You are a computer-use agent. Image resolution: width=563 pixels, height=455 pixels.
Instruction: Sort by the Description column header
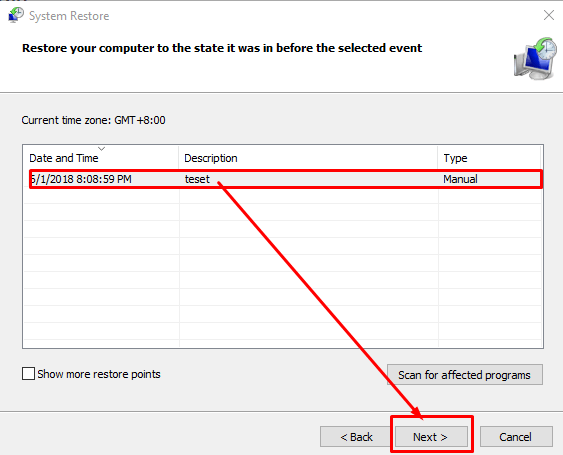tap(308, 158)
